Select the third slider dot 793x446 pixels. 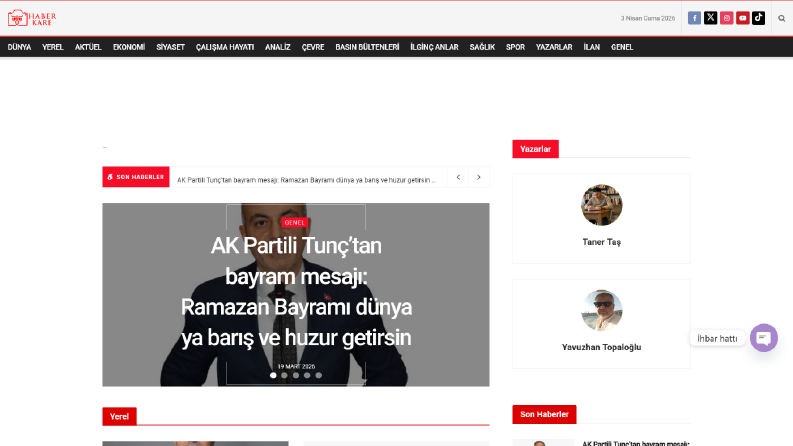coord(296,375)
